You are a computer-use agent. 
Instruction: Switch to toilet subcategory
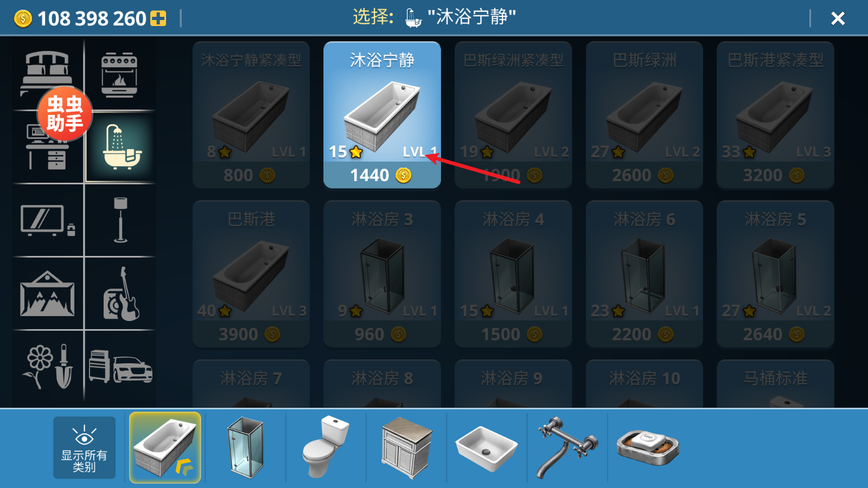pyautogui.click(x=325, y=446)
